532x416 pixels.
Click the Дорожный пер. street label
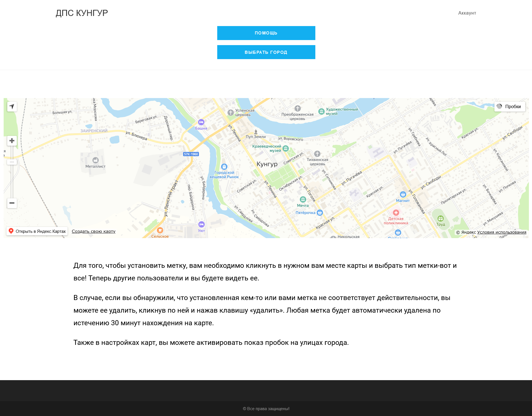(x=168, y=128)
